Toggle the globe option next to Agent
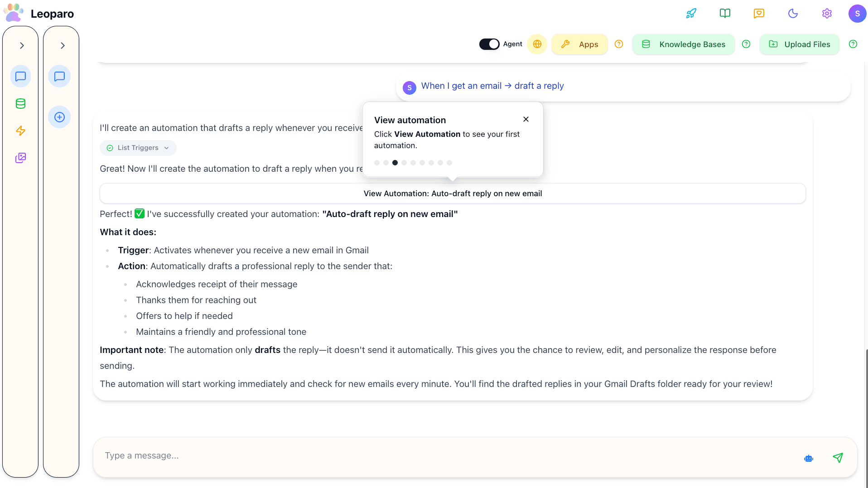Image resolution: width=868 pixels, height=488 pixels. (x=537, y=44)
